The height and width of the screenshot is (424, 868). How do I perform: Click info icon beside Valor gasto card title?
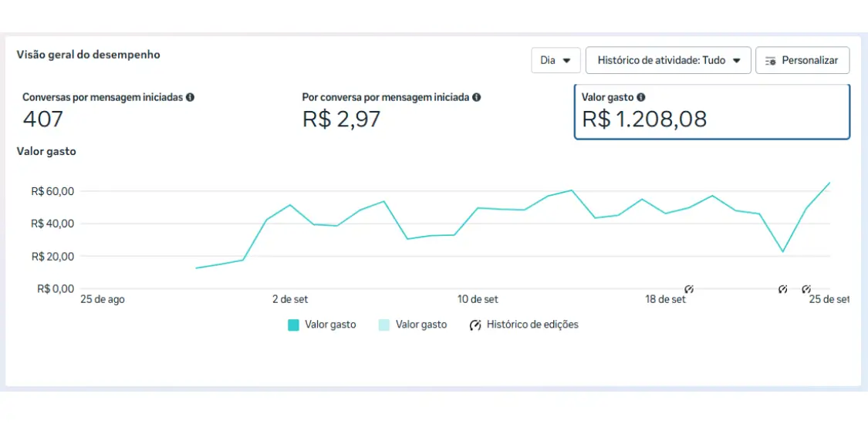coord(641,98)
